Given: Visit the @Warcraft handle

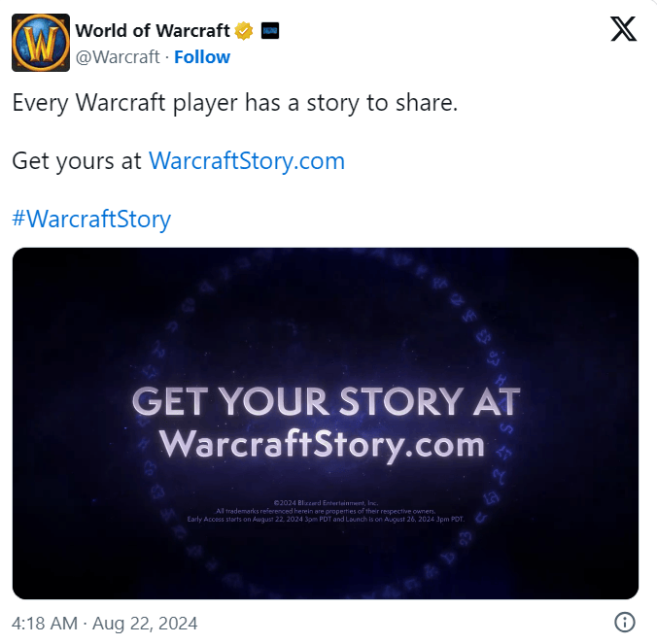Looking at the screenshot, I should click(x=118, y=57).
